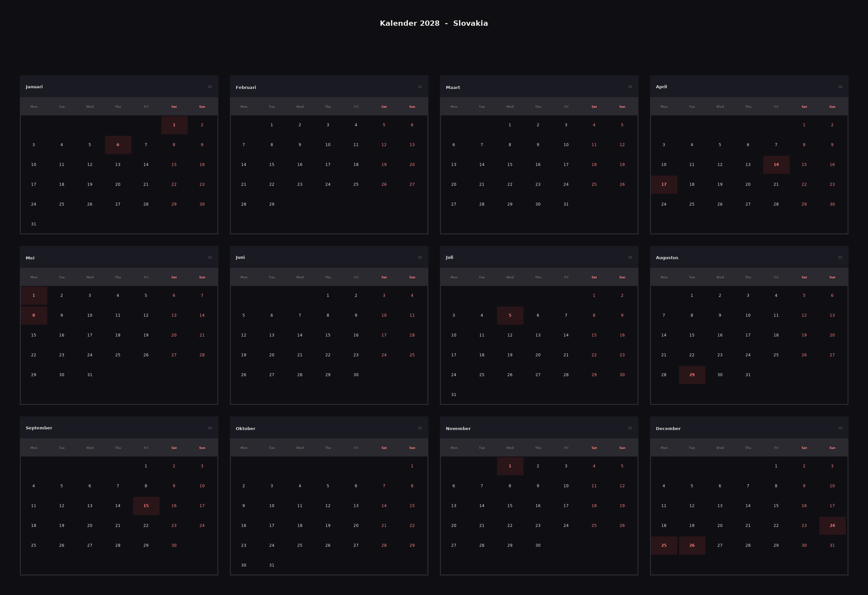This screenshot has height=595, width=868.
Task: Click the Sun column header in November
Action: click(x=622, y=447)
